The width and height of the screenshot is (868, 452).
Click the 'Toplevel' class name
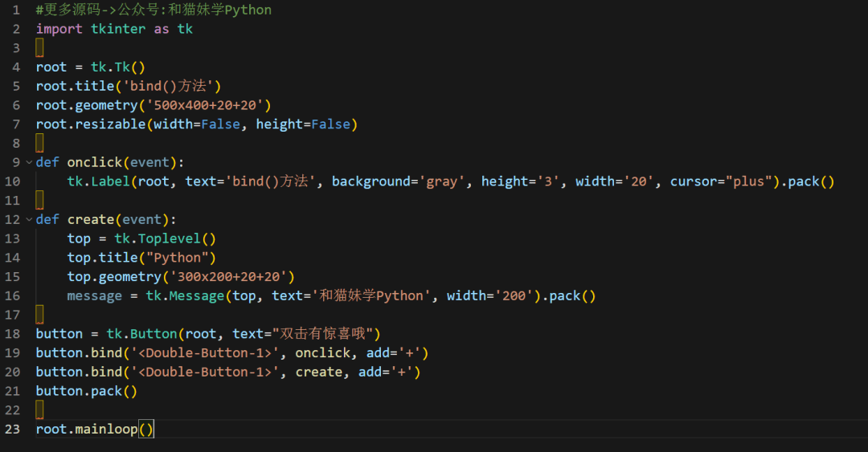tap(170, 238)
